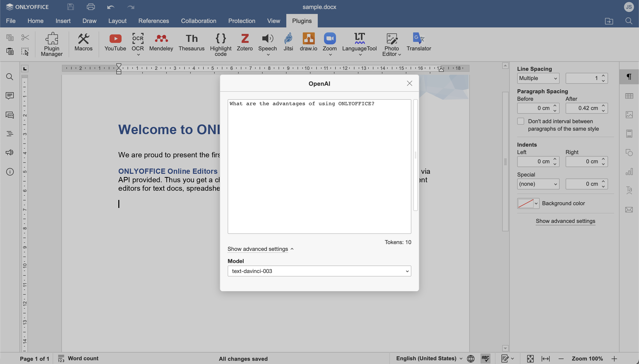The image size is (639, 364).
Task: Open the Chat panel in left sidebar
Action: point(9,115)
